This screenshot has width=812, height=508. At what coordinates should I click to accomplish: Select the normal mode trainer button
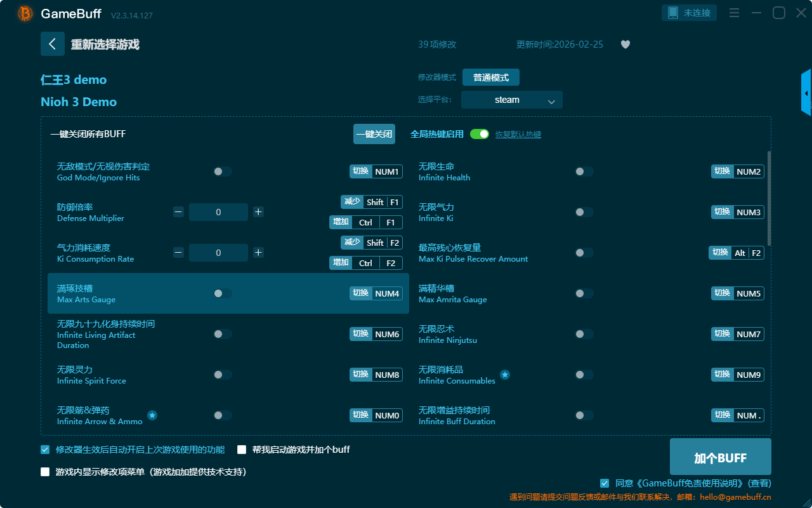point(490,77)
